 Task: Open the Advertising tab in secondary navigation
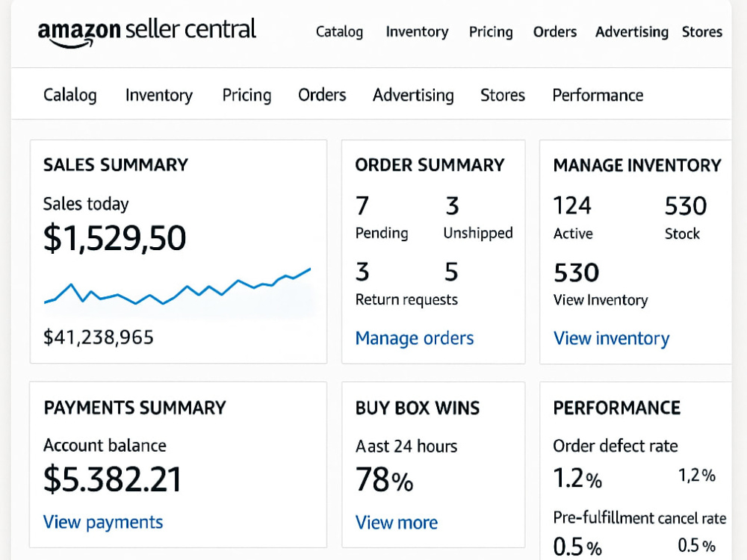(413, 96)
